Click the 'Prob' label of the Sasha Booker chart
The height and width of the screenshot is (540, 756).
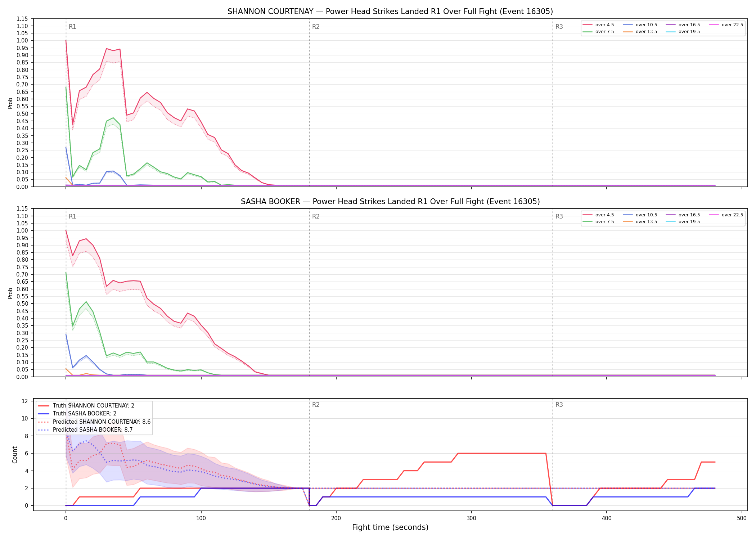(x=10, y=293)
